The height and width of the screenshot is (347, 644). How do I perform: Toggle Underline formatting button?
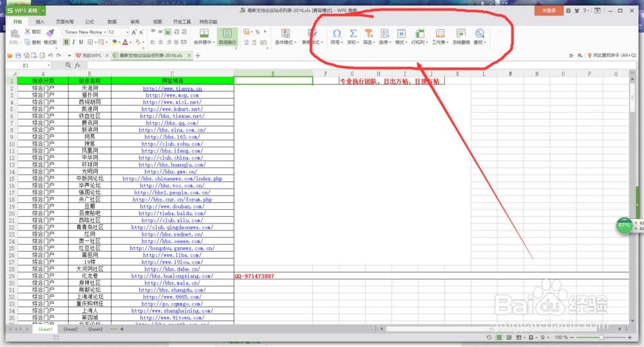(x=81, y=42)
